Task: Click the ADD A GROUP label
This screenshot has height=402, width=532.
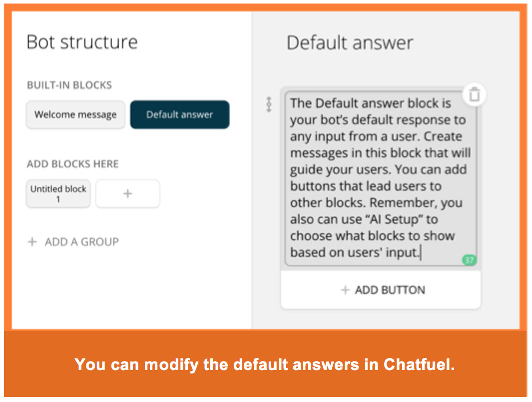Action: 82,242
